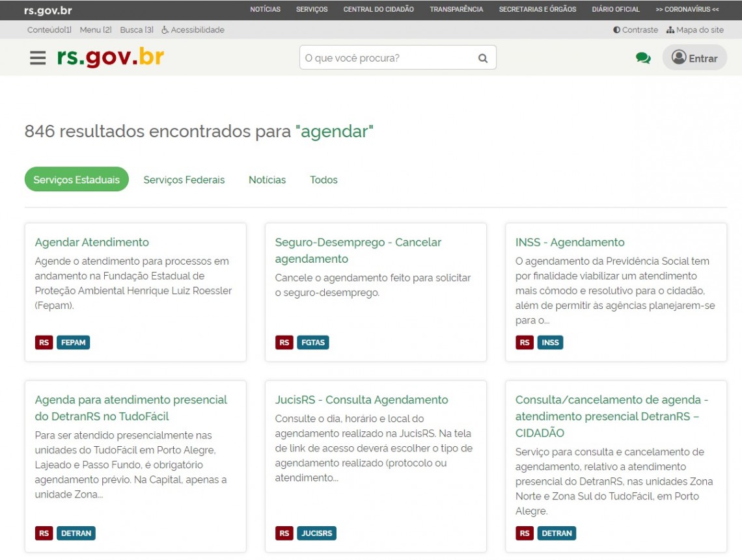This screenshot has width=742, height=560.
Task: Click the Entrar login button
Action: pos(694,58)
